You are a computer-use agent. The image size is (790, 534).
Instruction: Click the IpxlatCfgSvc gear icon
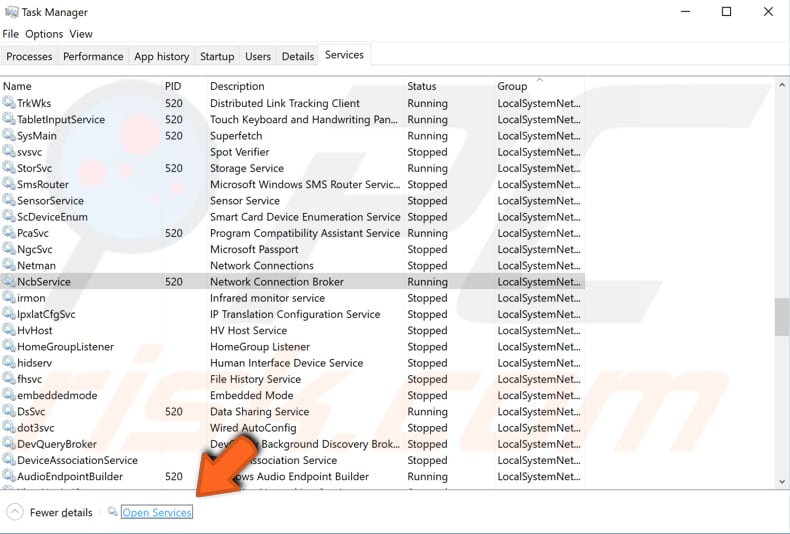click(x=9, y=313)
